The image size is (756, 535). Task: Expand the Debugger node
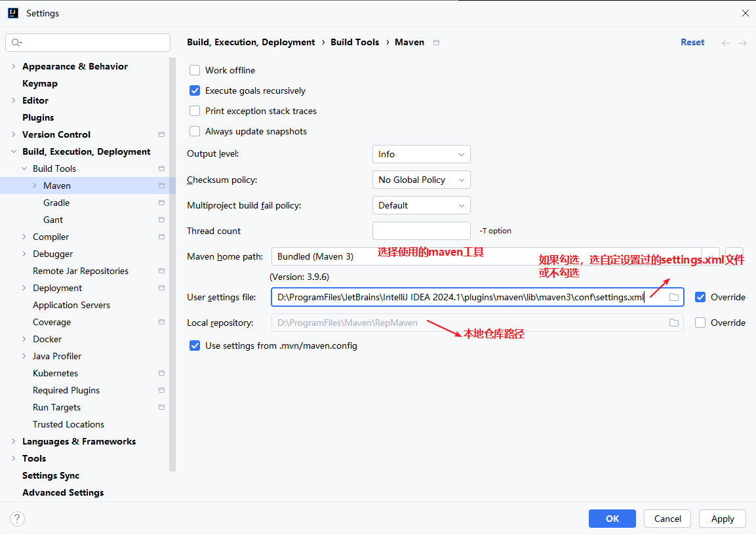(x=24, y=254)
